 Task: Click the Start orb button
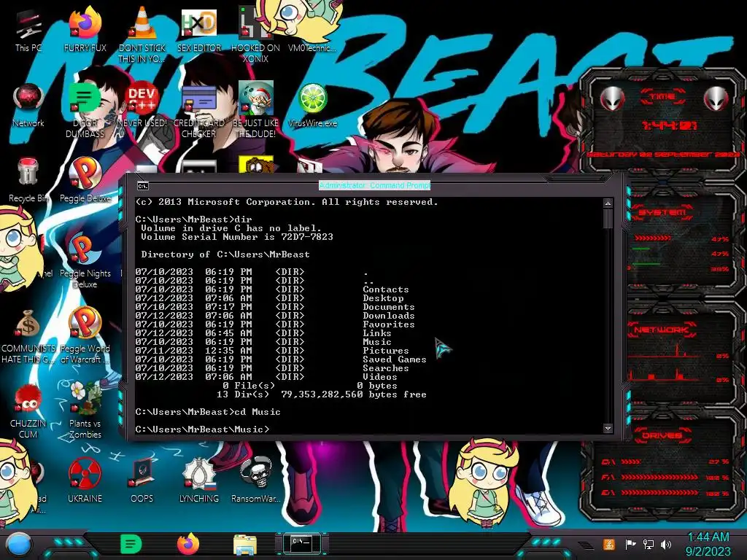[19, 544]
